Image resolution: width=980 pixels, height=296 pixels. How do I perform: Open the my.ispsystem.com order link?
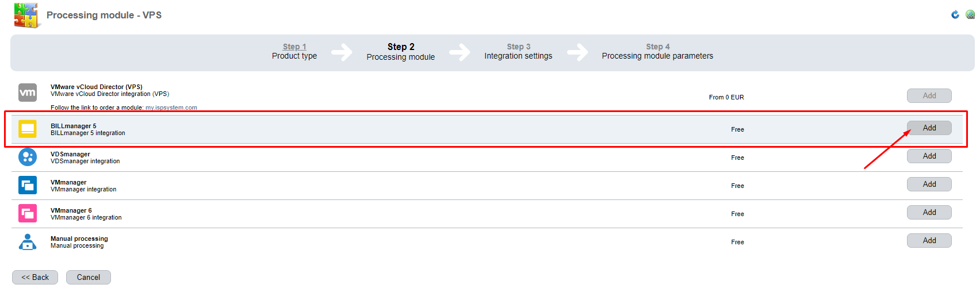click(171, 108)
